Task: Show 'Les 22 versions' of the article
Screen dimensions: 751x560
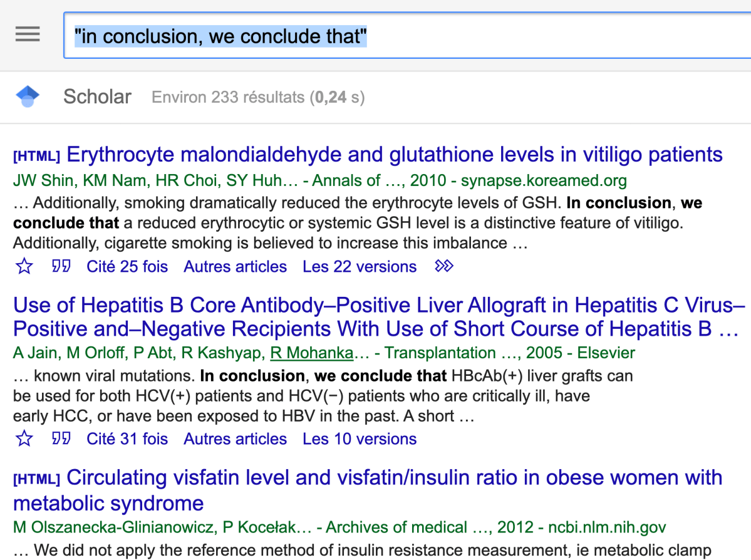Action: pos(360,267)
